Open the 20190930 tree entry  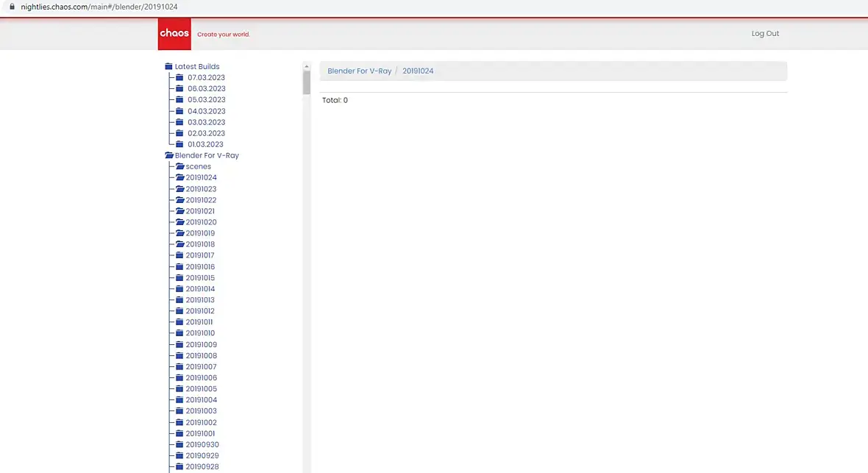click(x=202, y=445)
